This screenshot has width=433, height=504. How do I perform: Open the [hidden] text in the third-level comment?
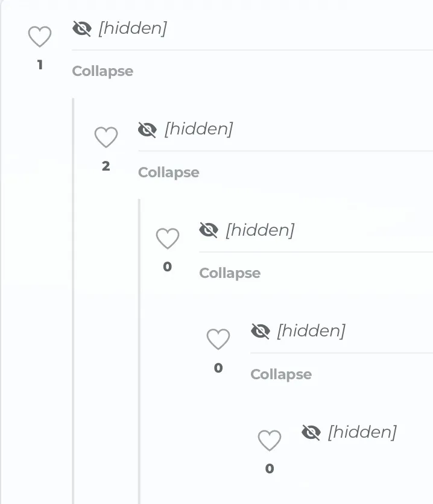coord(260,230)
